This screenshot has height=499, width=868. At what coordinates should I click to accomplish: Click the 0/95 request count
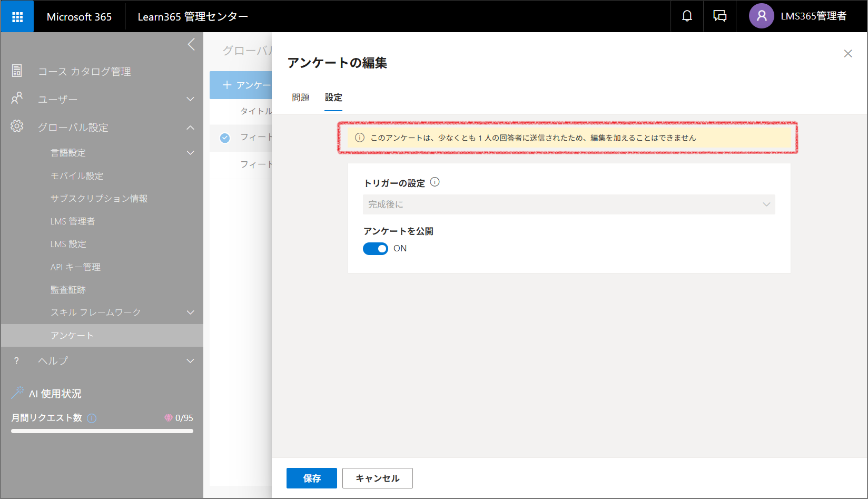(x=184, y=418)
